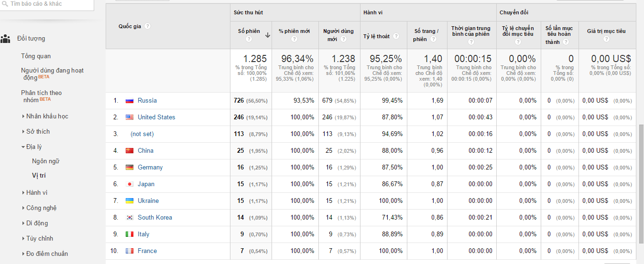Click help icon next to Tỷ lệ thoát
Viewport: 644px width, 264px height.
(396, 36)
